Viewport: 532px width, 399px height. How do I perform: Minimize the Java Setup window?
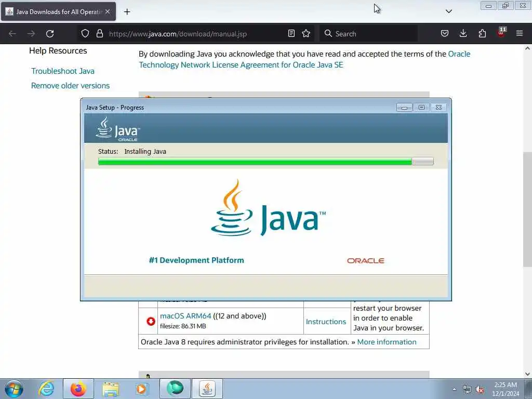click(x=404, y=108)
